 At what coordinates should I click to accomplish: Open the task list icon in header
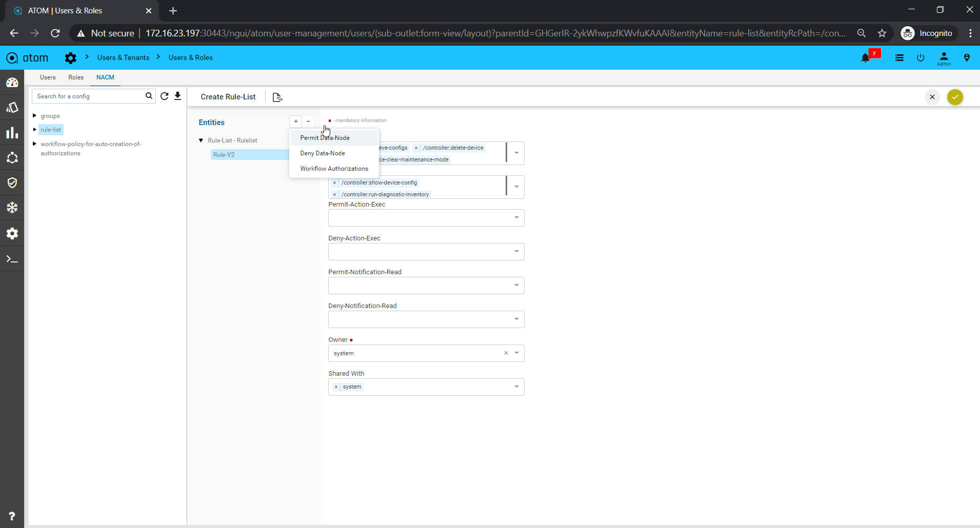point(899,58)
